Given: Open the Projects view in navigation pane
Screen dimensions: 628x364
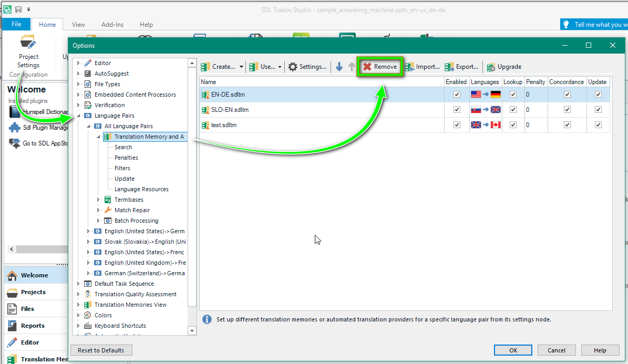Looking at the screenshot, I should (36, 293).
